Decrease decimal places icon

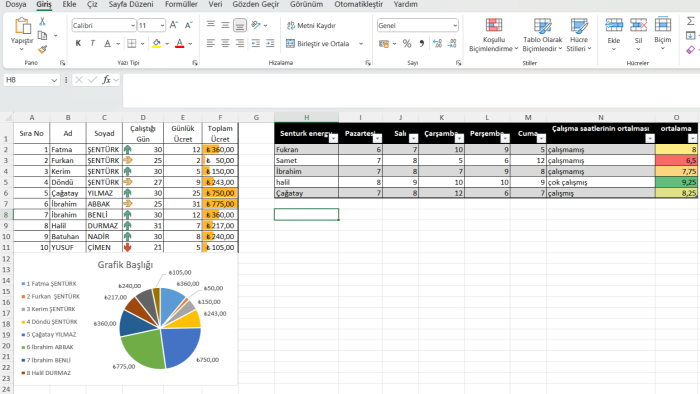click(452, 44)
